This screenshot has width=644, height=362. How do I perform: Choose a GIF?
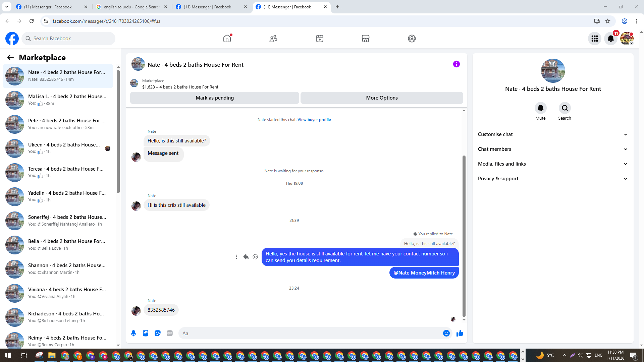click(x=170, y=333)
